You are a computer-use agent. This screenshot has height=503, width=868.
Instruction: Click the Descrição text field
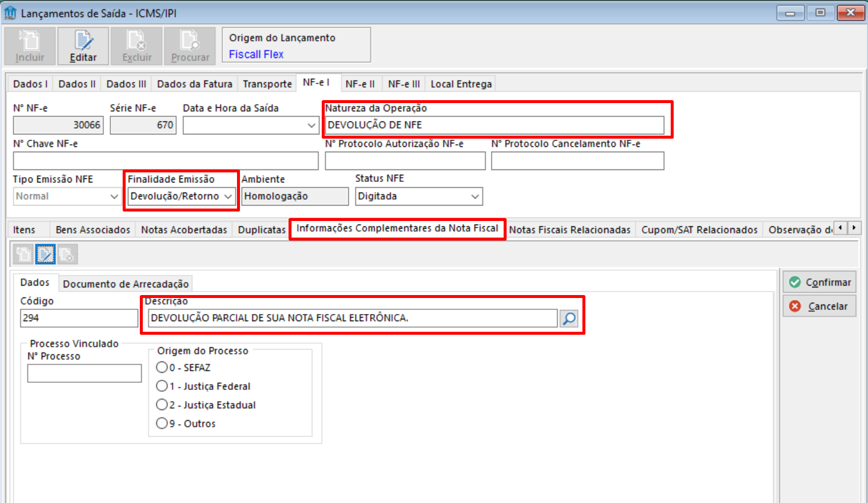[353, 318]
